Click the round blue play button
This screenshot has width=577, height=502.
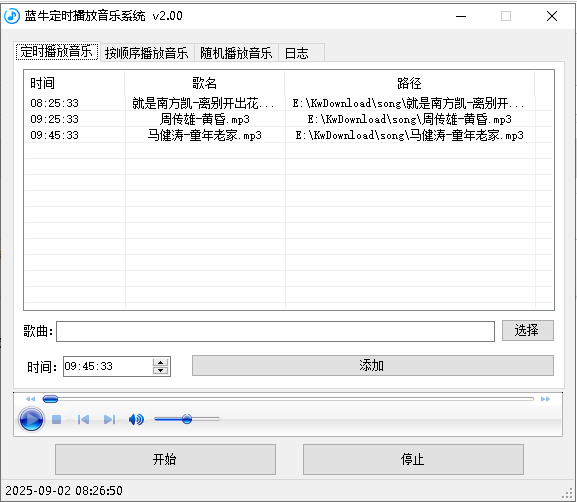pyautogui.click(x=31, y=419)
